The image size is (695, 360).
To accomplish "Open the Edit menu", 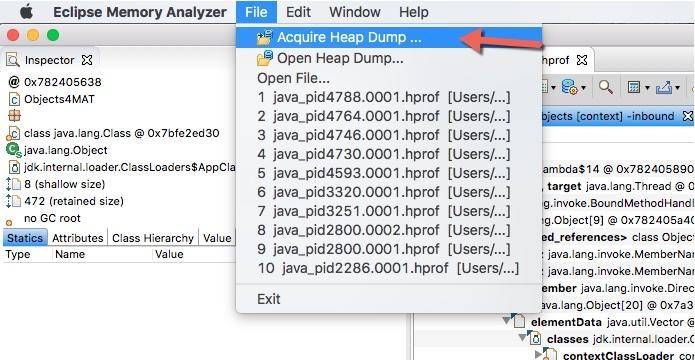I will [x=298, y=12].
